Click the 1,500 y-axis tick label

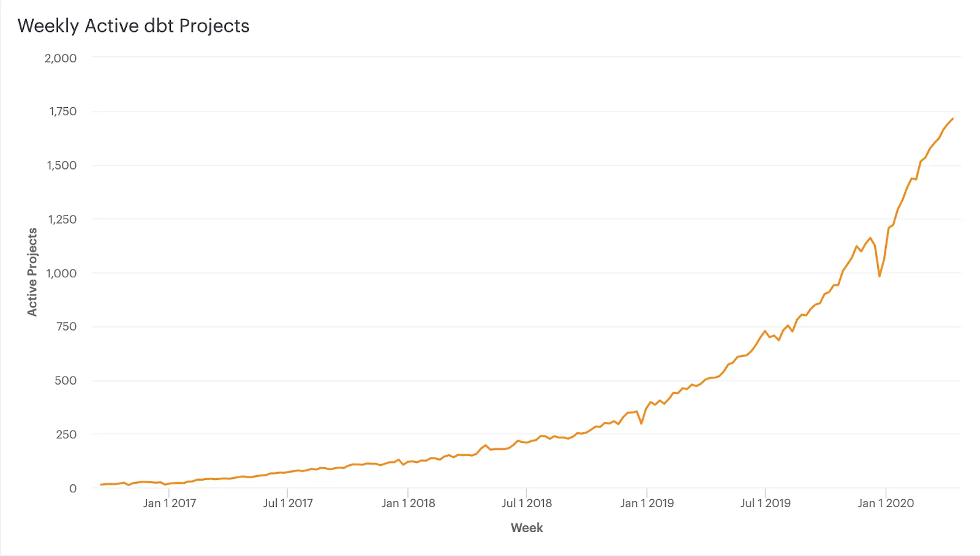pyautogui.click(x=62, y=165)
